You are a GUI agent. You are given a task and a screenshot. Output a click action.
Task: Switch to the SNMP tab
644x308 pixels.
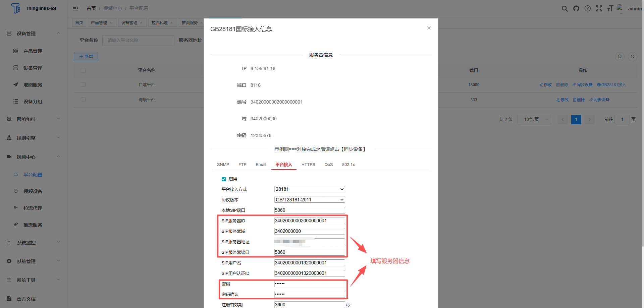click(x=223, y=165)
